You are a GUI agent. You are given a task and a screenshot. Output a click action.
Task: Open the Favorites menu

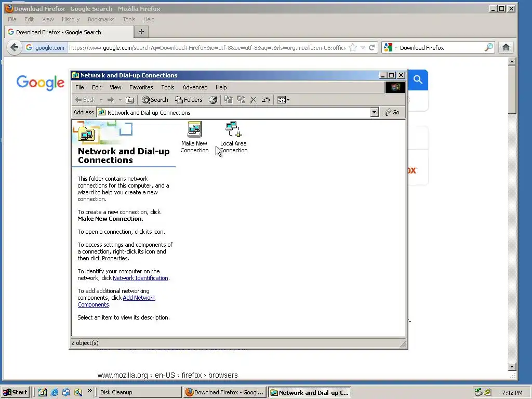[141, 87]
